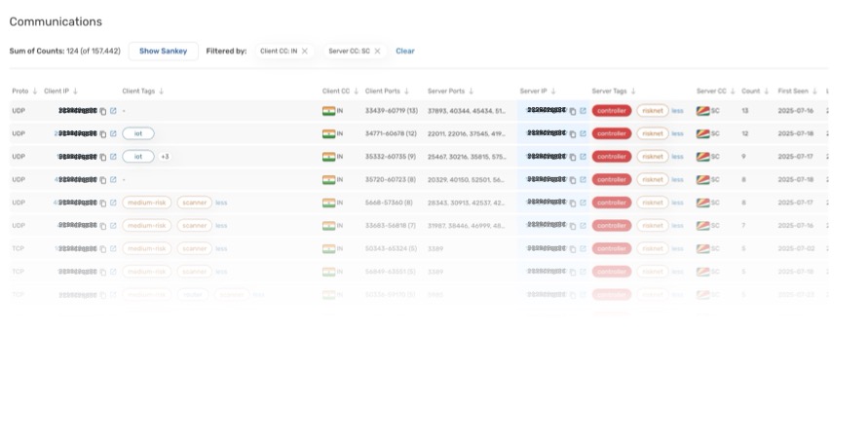The height and width of the screenshot is (442, 868).
Task: Sort by First Seen column arrow
Action: [814, 92]
